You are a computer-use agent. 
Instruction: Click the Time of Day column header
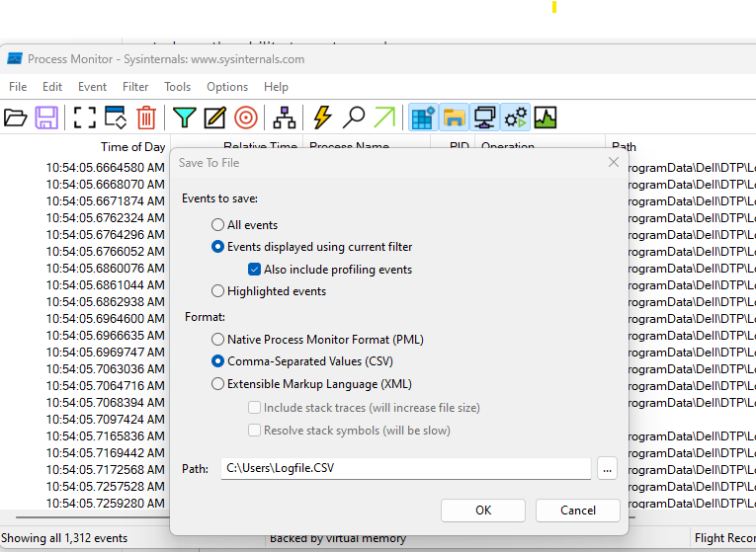point(132,146)
